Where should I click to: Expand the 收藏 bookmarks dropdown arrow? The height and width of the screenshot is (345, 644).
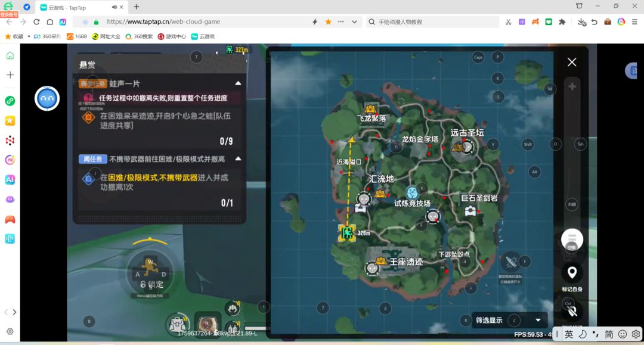coord(29,36)
